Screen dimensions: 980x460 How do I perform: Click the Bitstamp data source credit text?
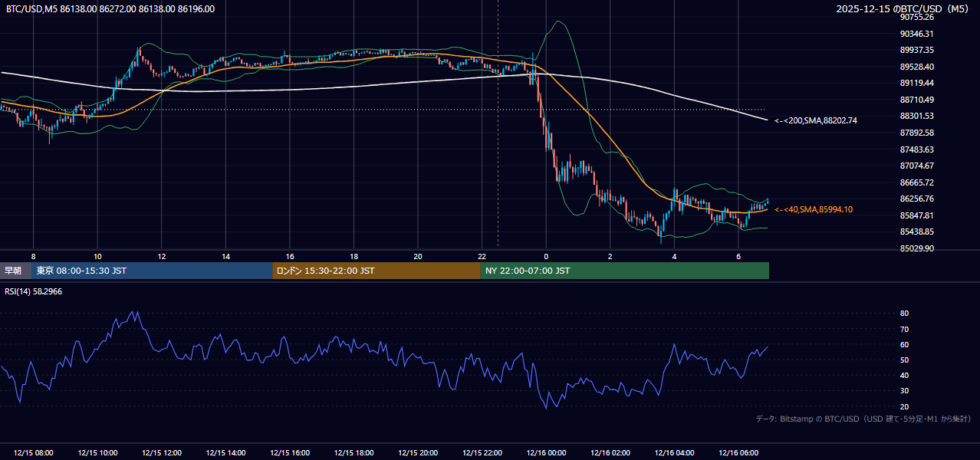[863, 419]
